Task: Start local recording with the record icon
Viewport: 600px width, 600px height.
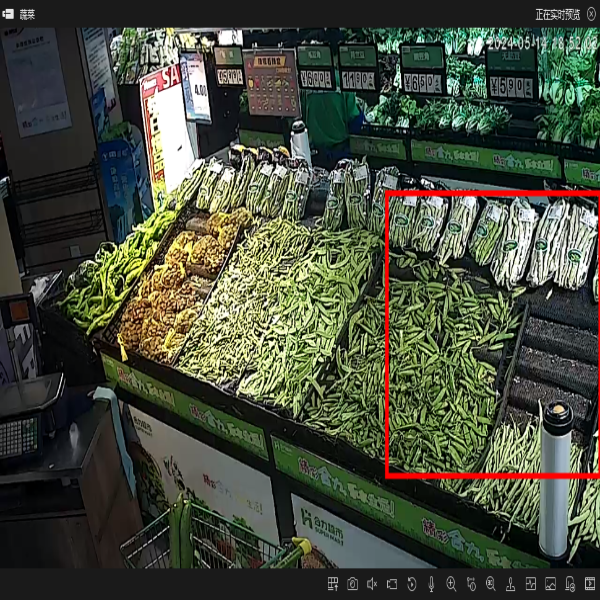Action: (392, 584)
